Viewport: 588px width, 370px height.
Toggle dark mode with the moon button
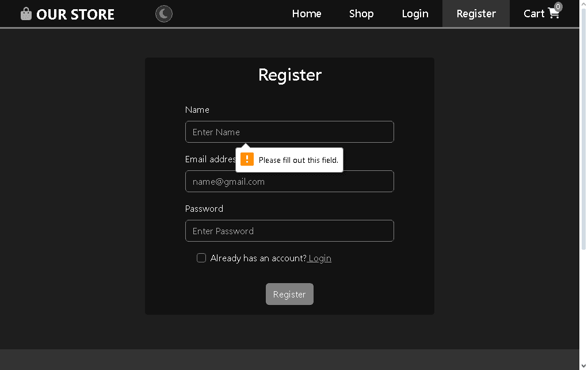(x=164, y=14)
